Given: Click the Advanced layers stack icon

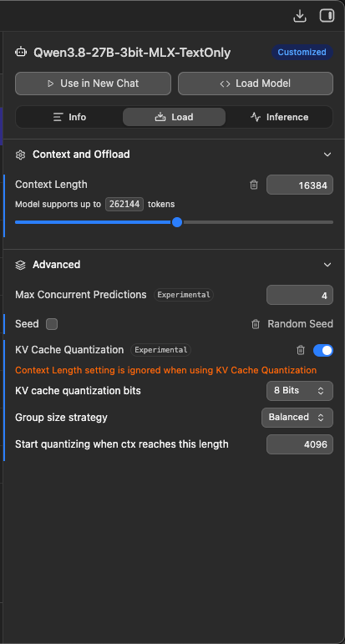Looking at the screenshot, I should [x=20, y=265].
